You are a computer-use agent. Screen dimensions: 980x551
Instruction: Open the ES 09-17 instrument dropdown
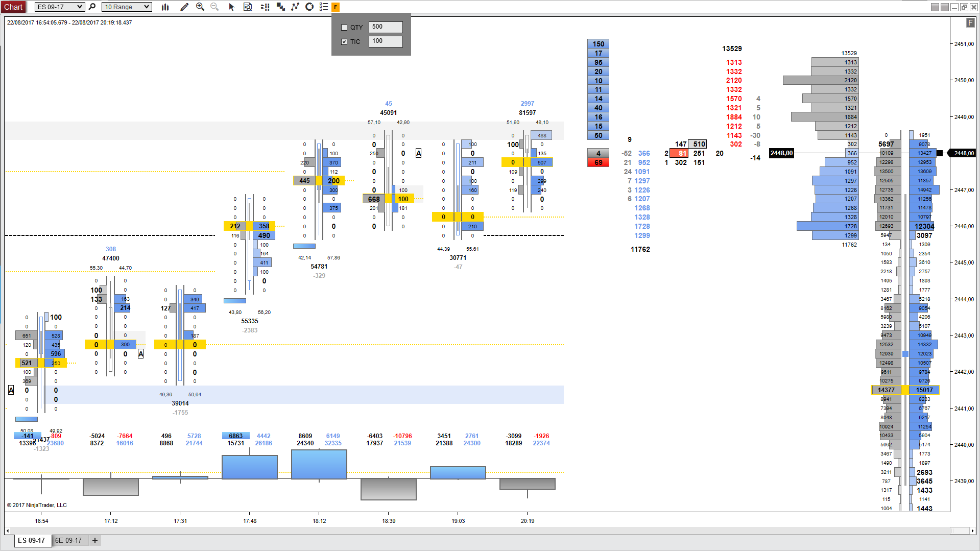click(60, 7)
